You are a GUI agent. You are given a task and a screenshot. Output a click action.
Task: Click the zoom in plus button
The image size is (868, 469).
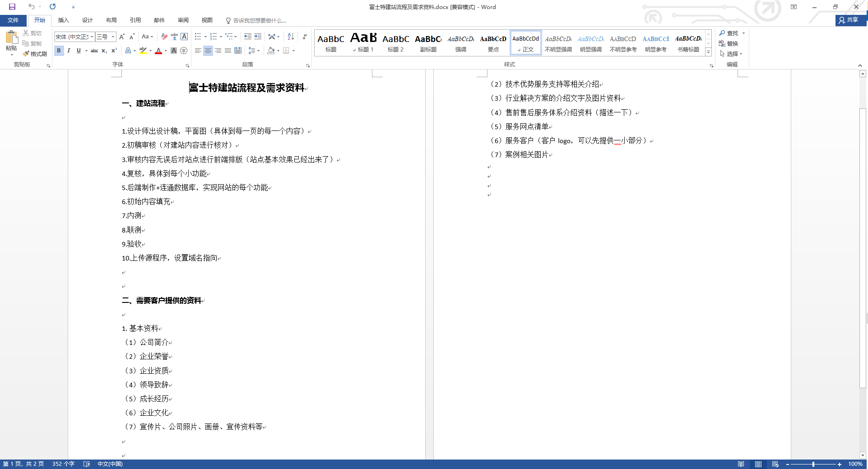coord(840,464)
